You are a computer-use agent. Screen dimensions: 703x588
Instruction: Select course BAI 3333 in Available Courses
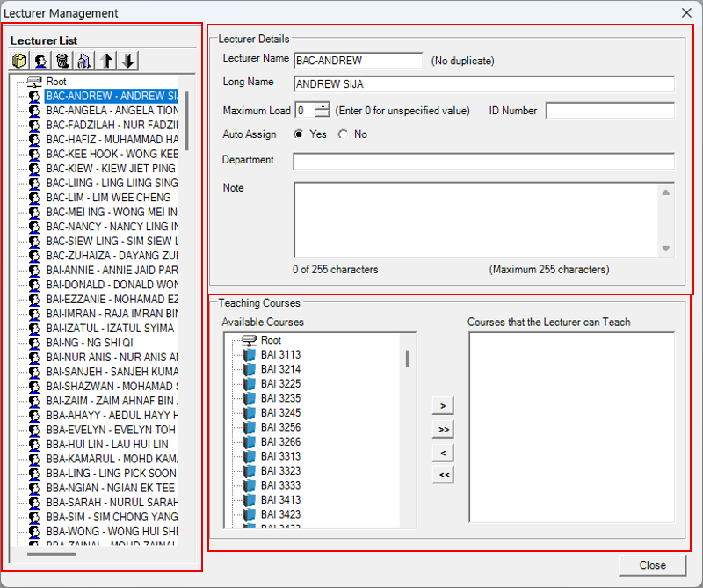280,485
